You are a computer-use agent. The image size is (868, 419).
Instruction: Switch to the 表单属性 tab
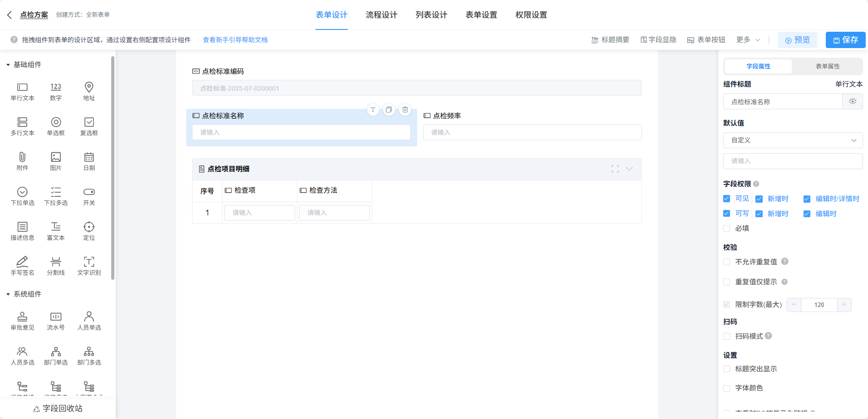coord(827,66)
